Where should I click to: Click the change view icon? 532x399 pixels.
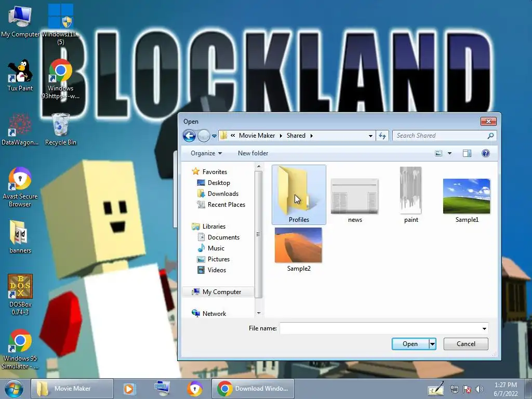click(438, 153)
